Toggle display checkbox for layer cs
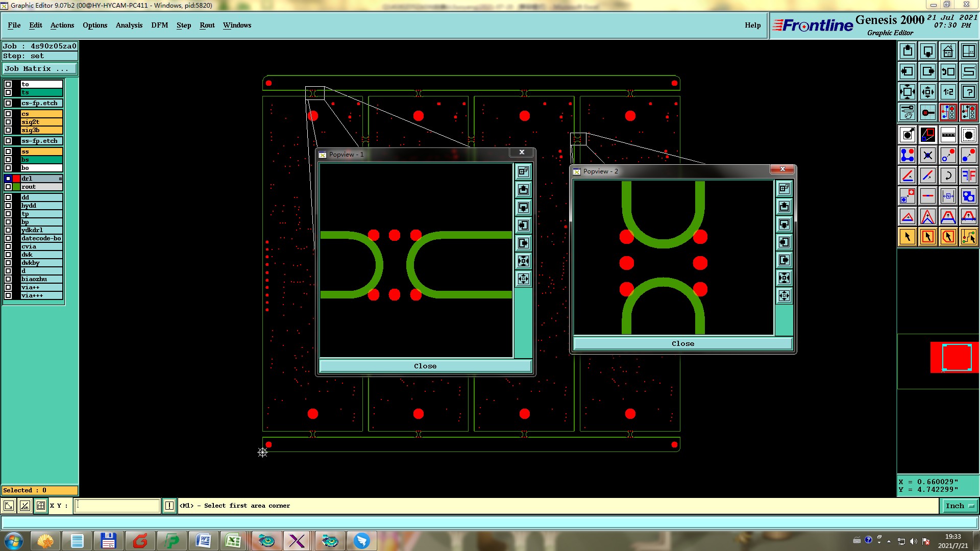Viewport: 980px width, 551px height. point(8,114)
